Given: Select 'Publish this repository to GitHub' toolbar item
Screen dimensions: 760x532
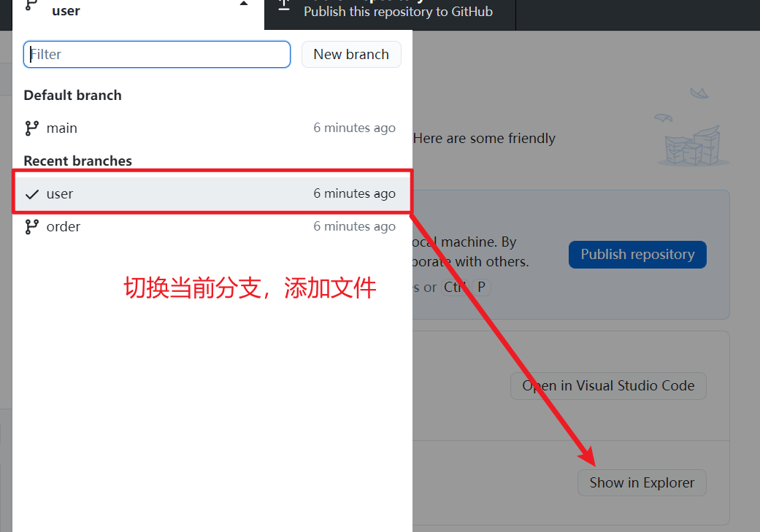Looking at the screenshot, I should [x=398, y=12].
